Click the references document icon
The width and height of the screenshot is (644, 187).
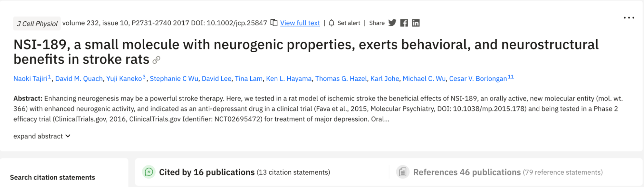[x=403, y=172]
